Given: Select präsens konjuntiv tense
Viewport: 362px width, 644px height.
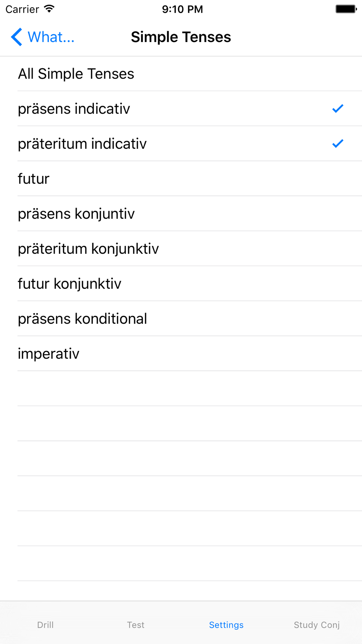Looking at the screenshot, I should (181, 214).
